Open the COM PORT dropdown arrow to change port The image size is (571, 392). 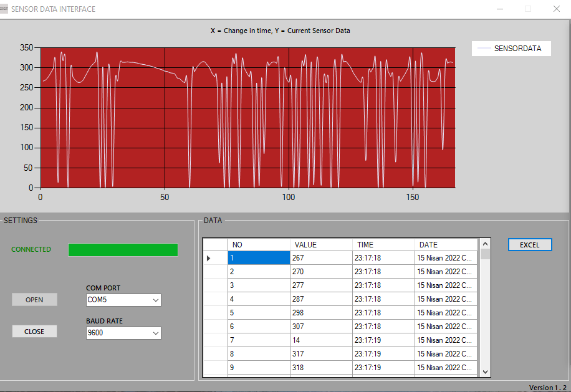point(155,300)
